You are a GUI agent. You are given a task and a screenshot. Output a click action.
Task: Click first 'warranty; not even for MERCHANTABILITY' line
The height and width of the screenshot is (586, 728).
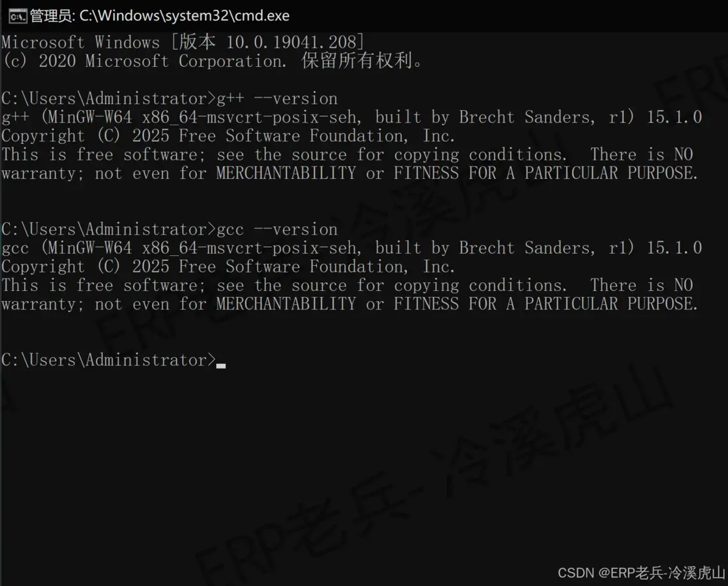(349, 173)
